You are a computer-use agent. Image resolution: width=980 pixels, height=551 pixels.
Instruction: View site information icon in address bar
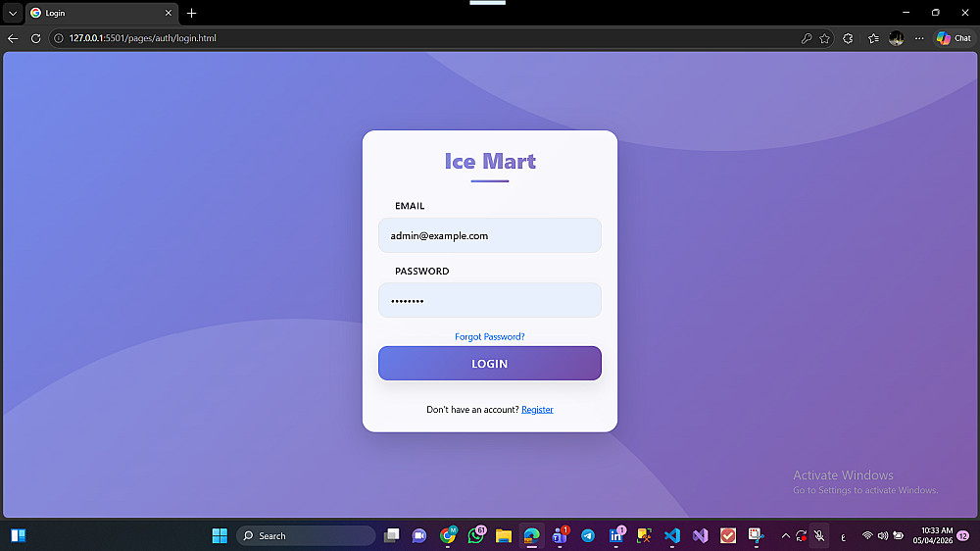tap(59, 38)
